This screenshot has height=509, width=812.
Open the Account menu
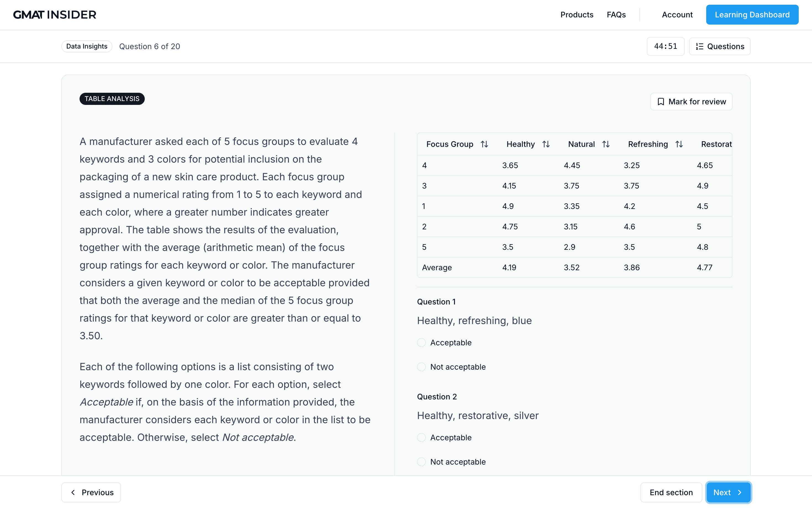coord(677,15)
